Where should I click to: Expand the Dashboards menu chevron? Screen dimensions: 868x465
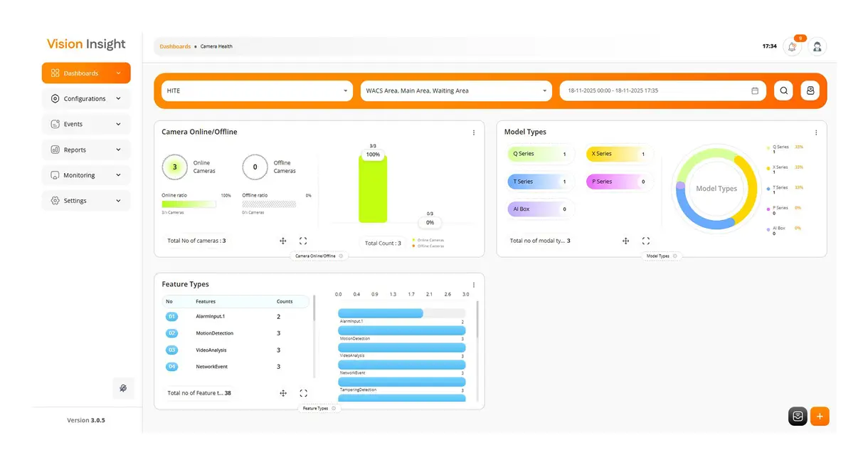[118, 73]
